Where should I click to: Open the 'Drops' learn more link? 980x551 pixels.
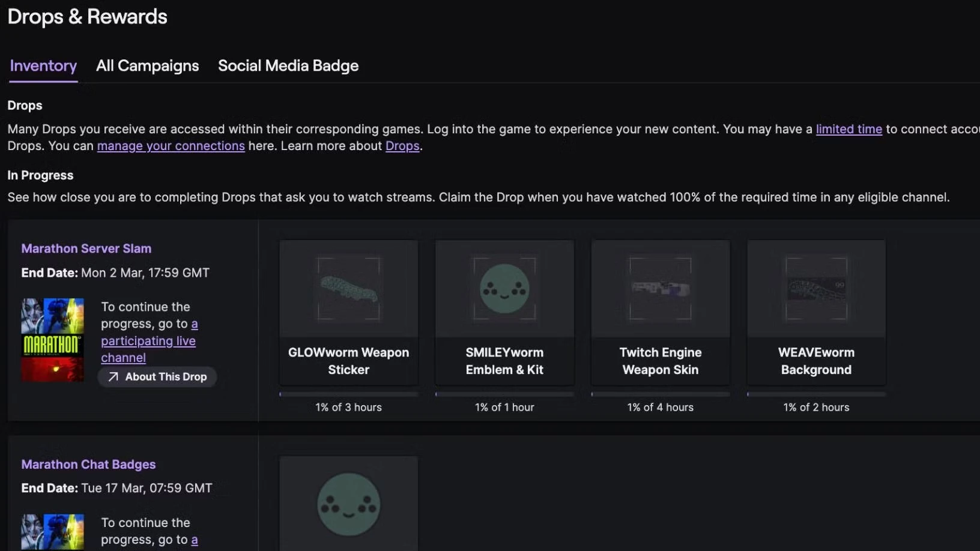pos(402,146)
